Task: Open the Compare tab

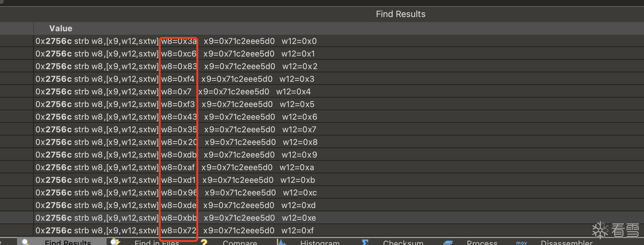Action: coord(240,242)
